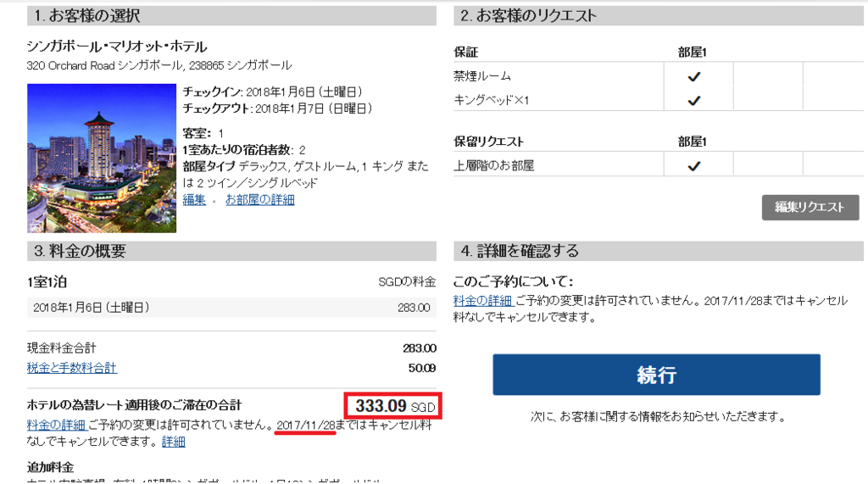The image size is (868, 484).
Task: Click the 333.09 SGD total amount
Action: coord(393,406)
